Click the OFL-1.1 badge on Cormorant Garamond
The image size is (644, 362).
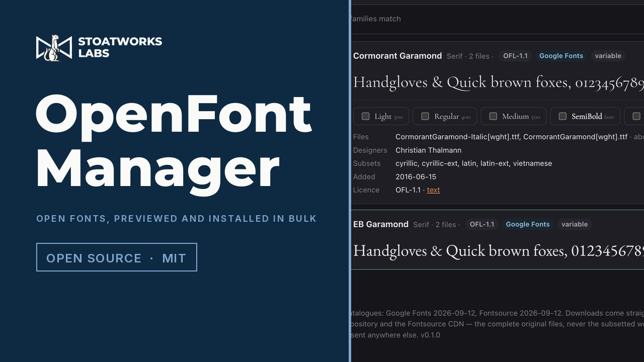[516, 56]
